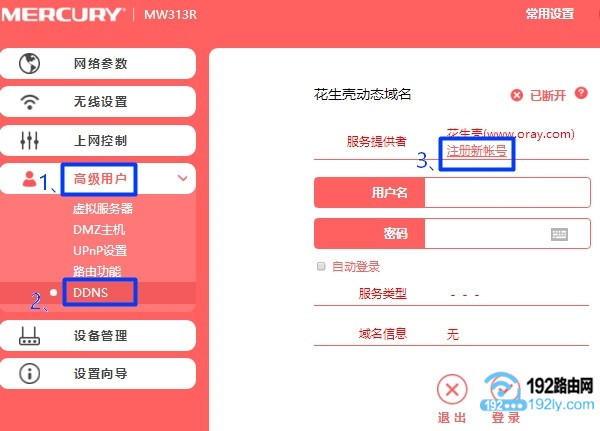600x431 pixels.
Task: Open the 路由功能 submenu item
Action: click(97, 271)
